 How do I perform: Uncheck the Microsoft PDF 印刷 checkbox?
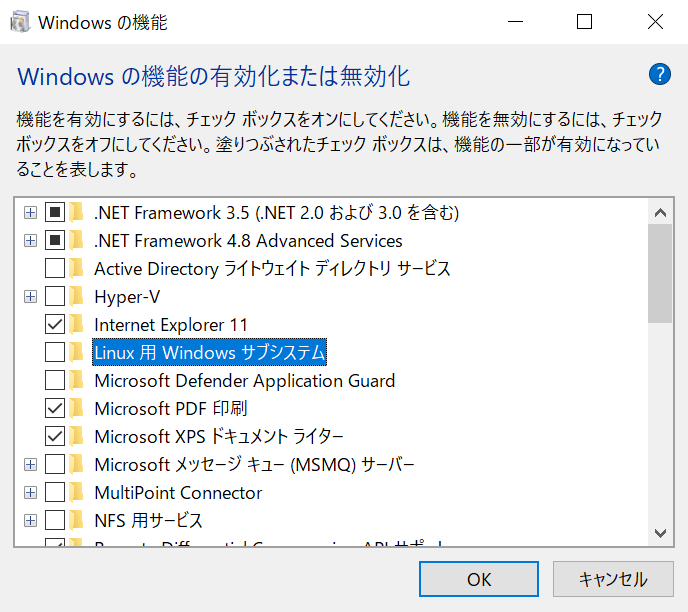[55, 408]
